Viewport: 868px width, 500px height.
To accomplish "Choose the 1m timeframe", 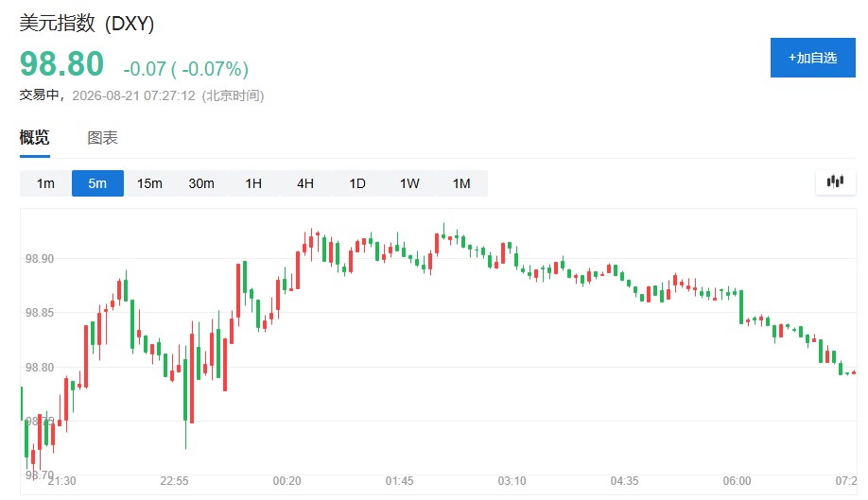I will [45, 183].
